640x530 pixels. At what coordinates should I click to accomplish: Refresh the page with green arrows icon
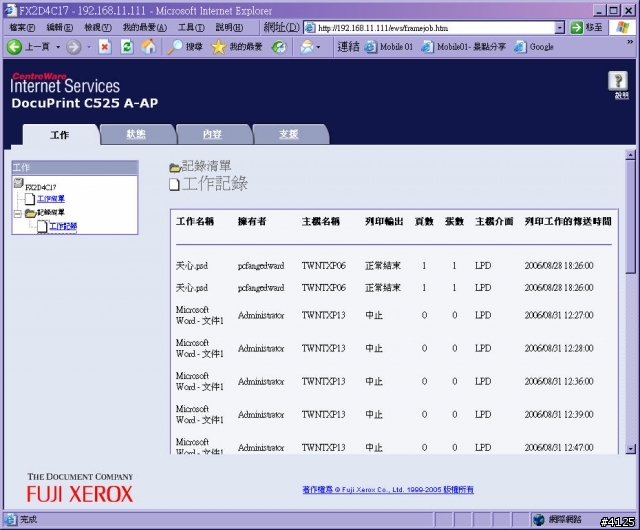(x=127, y=47)
